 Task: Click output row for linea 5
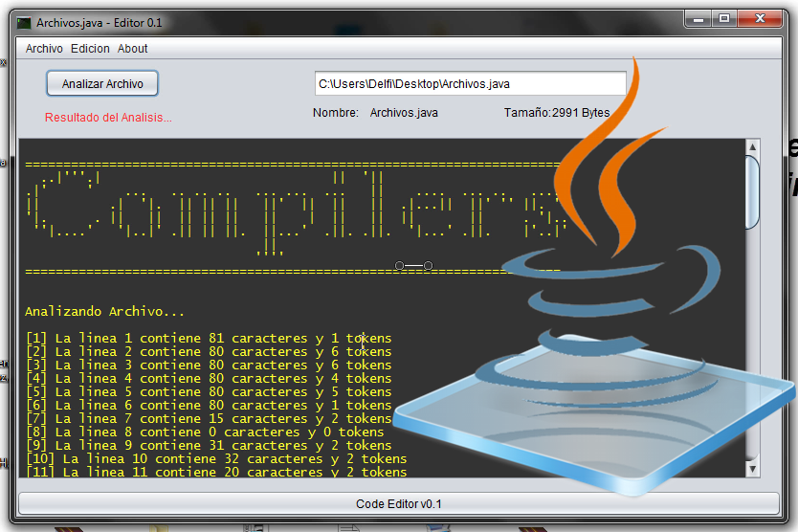209,392
